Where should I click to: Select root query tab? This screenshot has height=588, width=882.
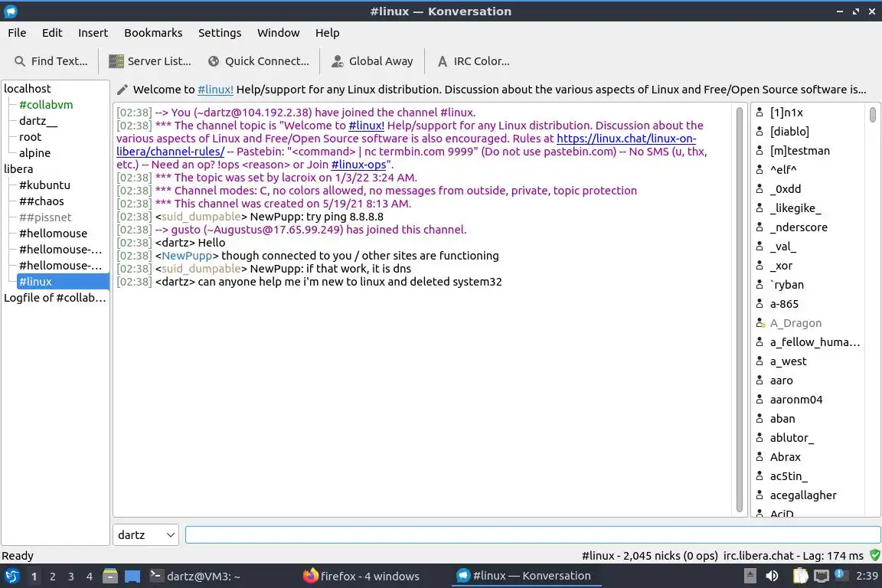pyautogui.click(x=30, y=137)
